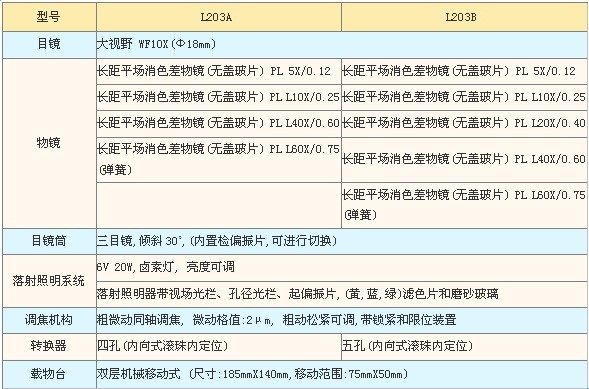The image size is (589, 389).
Task: Select the 五孔 nosepiece cell
Action: 464,346
